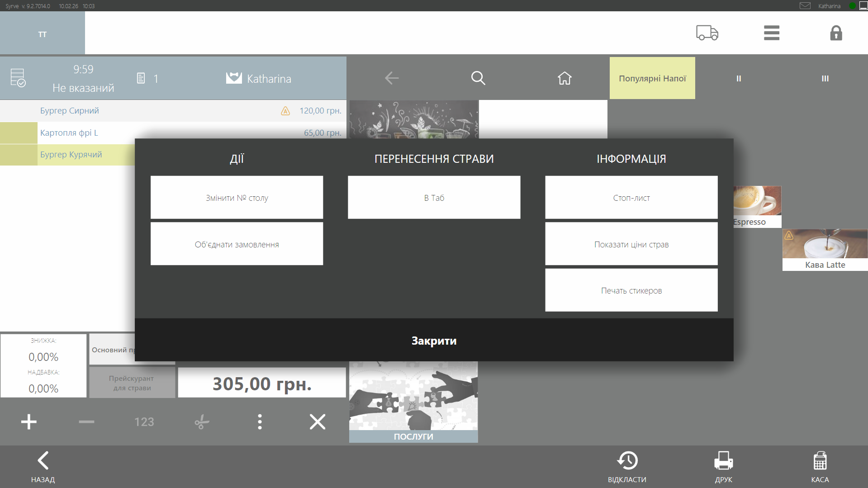
Task: Go to menu home icon
Action: point(564,78)
